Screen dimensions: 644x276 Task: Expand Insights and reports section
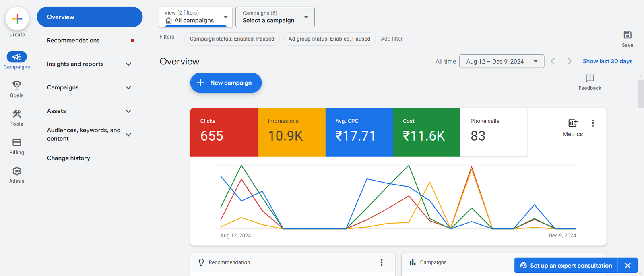click(x=128, y=64)
